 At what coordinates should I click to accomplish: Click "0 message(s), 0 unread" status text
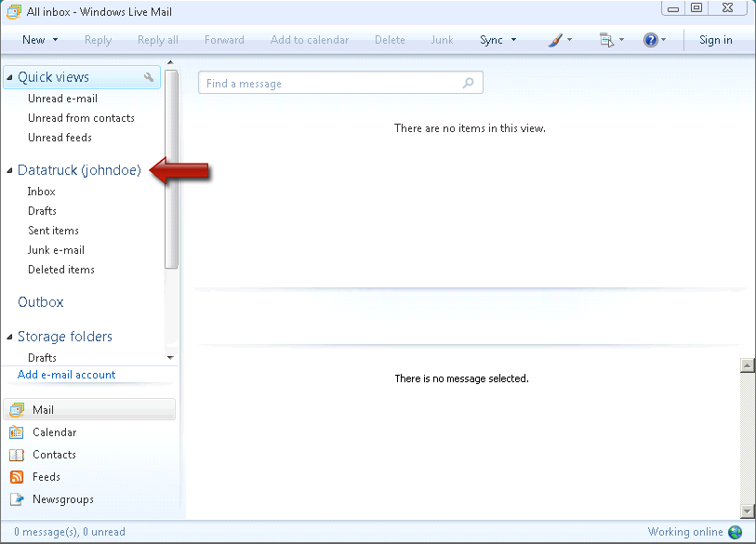[x=70, y=532]
